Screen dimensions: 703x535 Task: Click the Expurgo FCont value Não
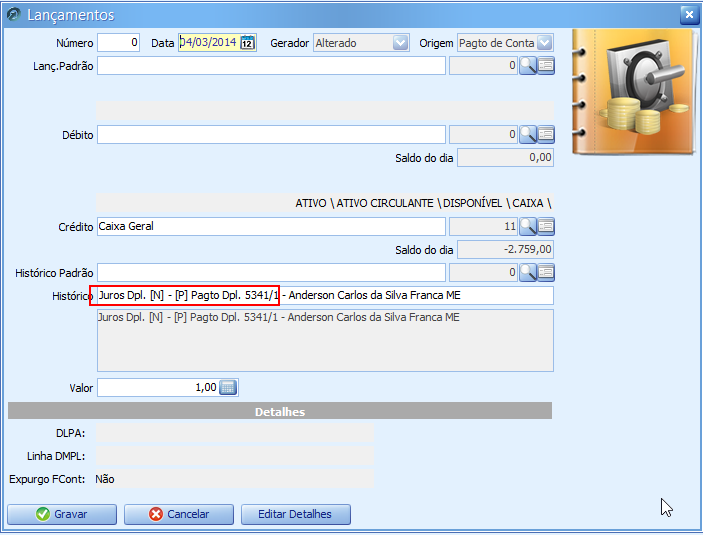[105, 479]
